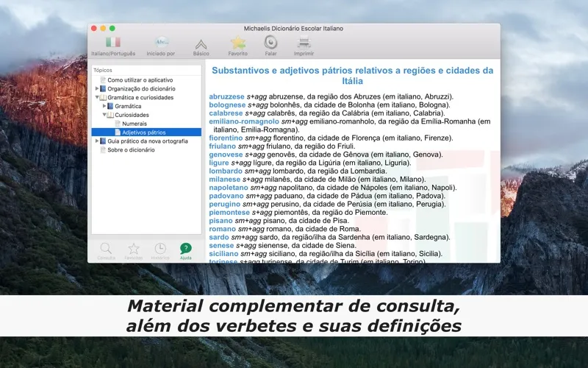588x368 pixels.
Task: Select Como utilizar o aplicativo topic
Action: (x=141, y=80)
